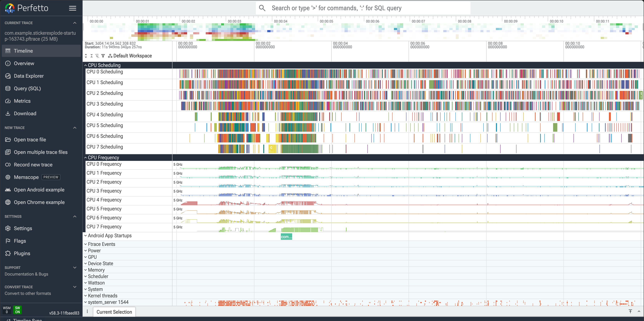644x321 pixels.
Task: Open the Query (SQL) page
Action: click(41, 88)
